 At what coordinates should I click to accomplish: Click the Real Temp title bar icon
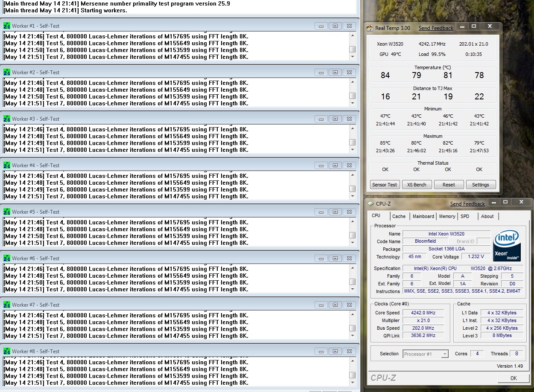(370, 28)
